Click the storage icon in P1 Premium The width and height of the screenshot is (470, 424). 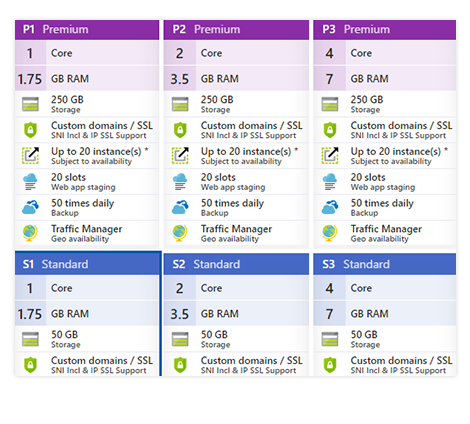30,104
